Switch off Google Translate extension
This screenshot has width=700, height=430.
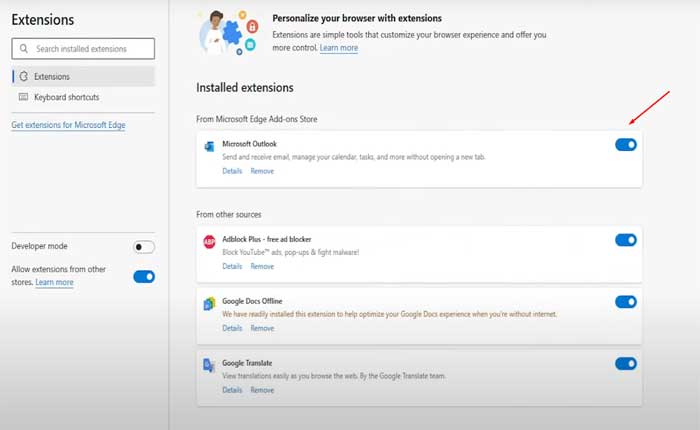click(626, 364)
